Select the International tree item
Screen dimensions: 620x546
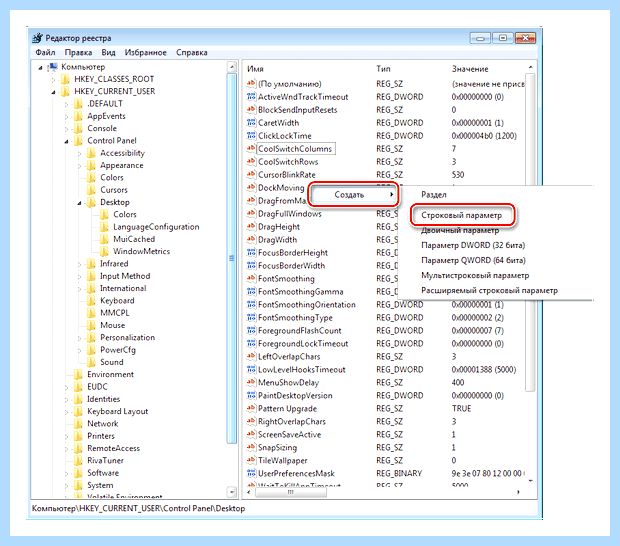pyautogui.click(x=123, y=289)
